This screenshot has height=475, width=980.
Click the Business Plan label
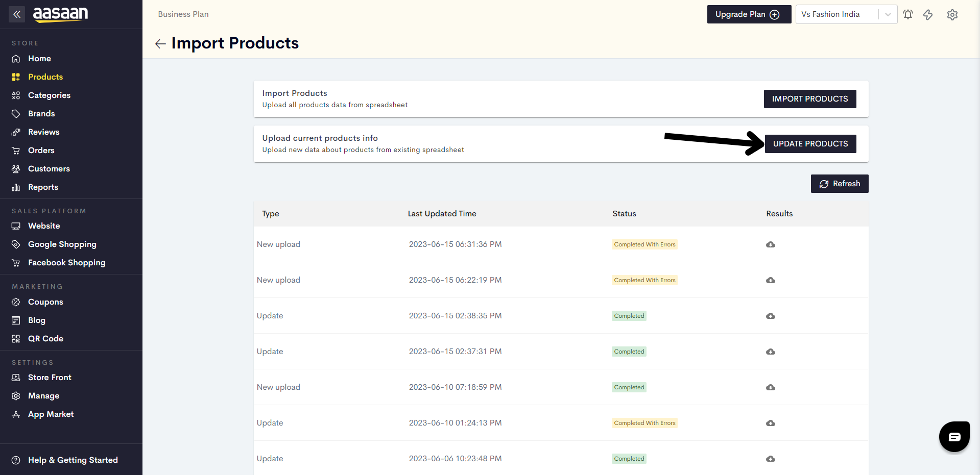click(183, 14)
